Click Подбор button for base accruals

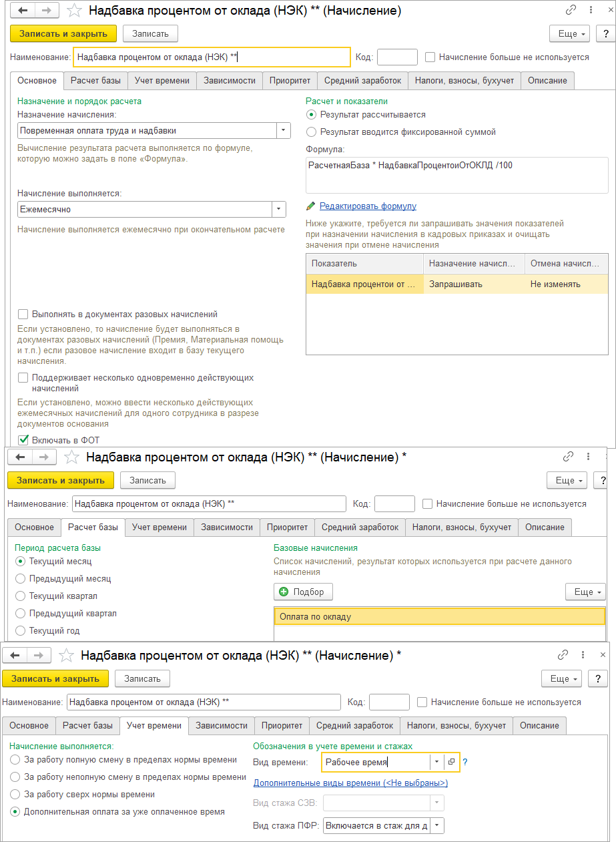point(303,592)
